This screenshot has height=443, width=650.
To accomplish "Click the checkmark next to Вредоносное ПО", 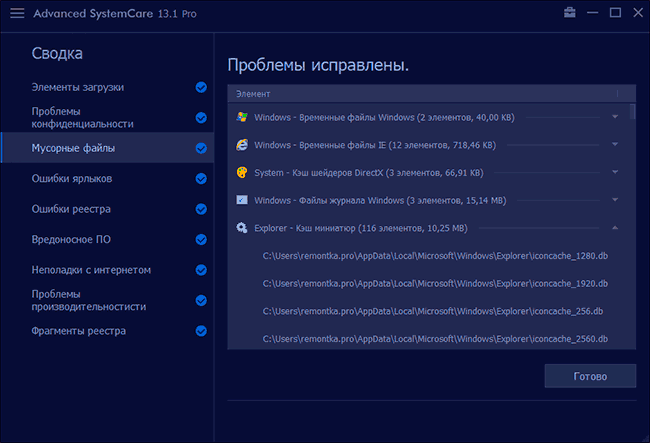I will click(x=201, y=240).
